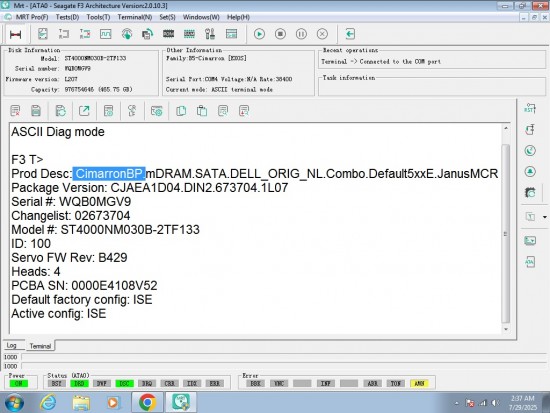Click the clear terminal icon with red X
This screenshot has width=550, height=413.
15,111
